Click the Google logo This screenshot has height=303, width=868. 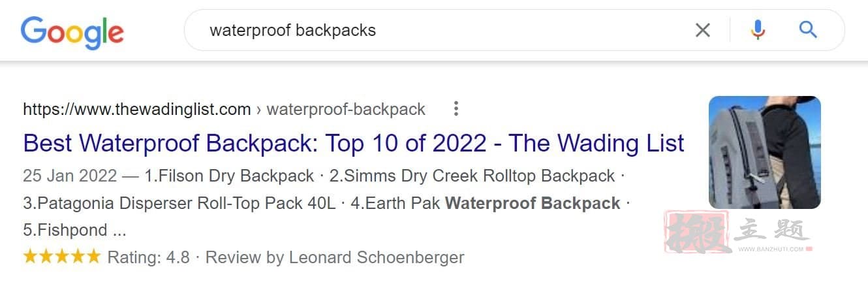[x=72, y=32]
